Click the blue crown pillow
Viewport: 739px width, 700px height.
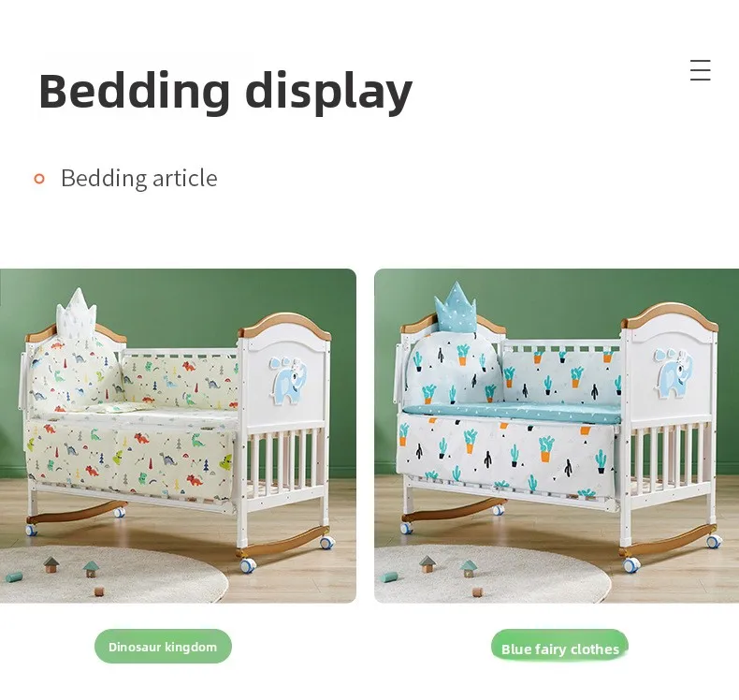tap(456, 306)
